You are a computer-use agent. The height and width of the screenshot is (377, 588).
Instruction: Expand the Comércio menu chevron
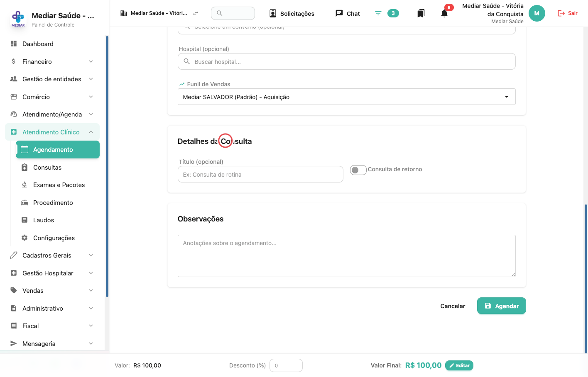point(91,97)
